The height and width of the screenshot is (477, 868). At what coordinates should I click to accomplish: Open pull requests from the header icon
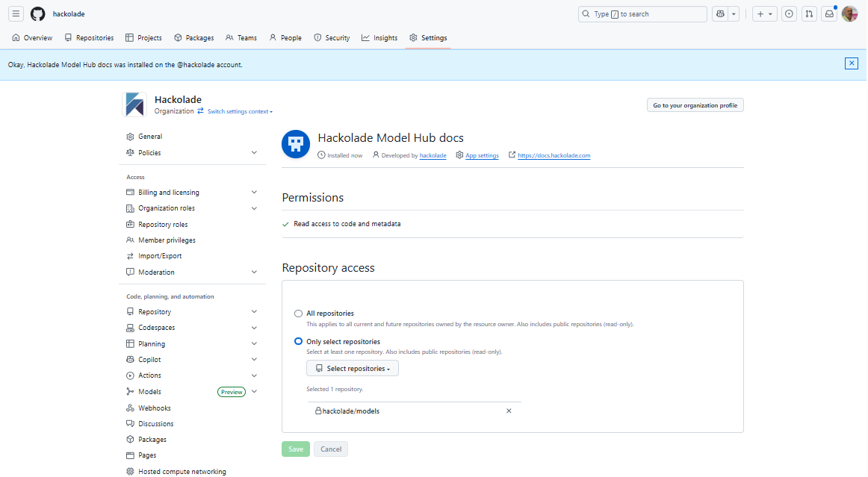click(809, 13)
